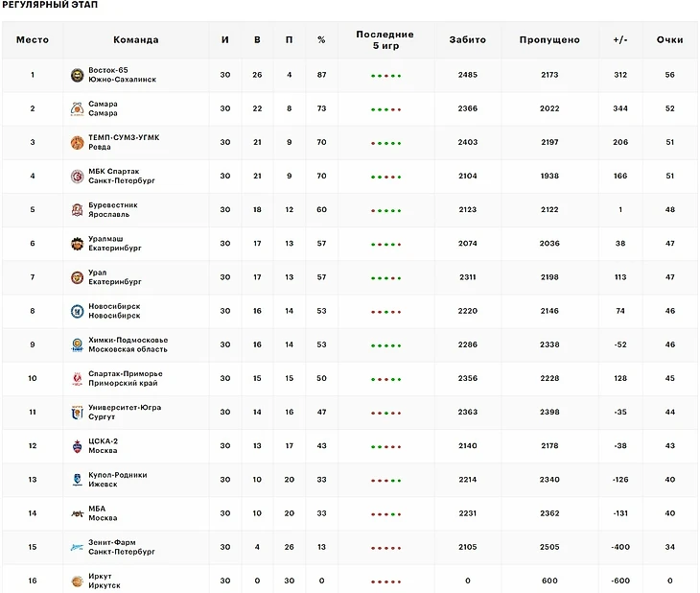The width and height of the screenshot is (700, 593).
Task: Click the Новосибирск team logo
Action: click(77, 311)
